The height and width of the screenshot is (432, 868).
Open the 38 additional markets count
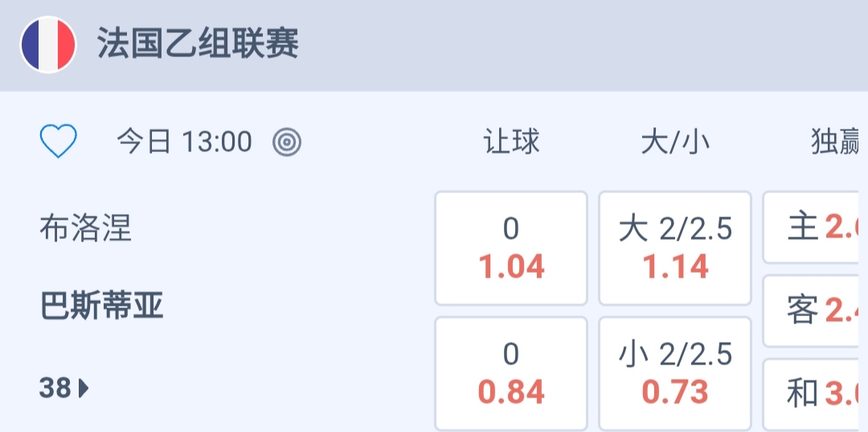pyautogui.click(x=55, y=389)
